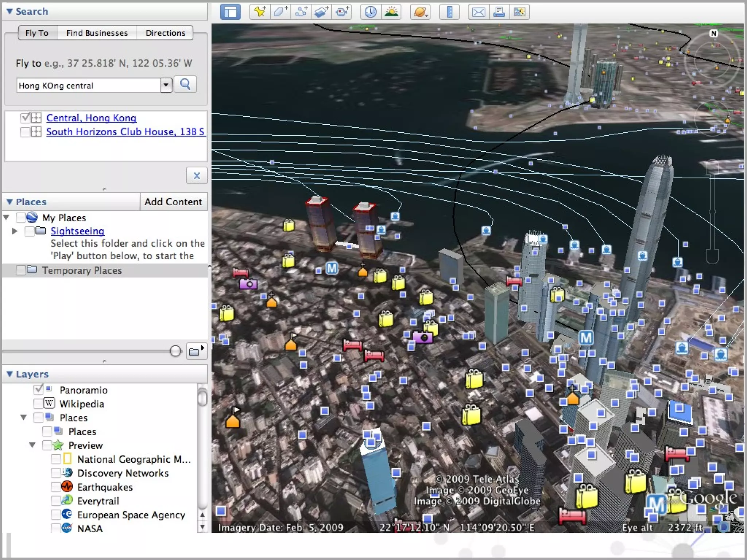Toggle sunlight across landscape icon
The height and width of the screenshot is (560, 747).
391,12
